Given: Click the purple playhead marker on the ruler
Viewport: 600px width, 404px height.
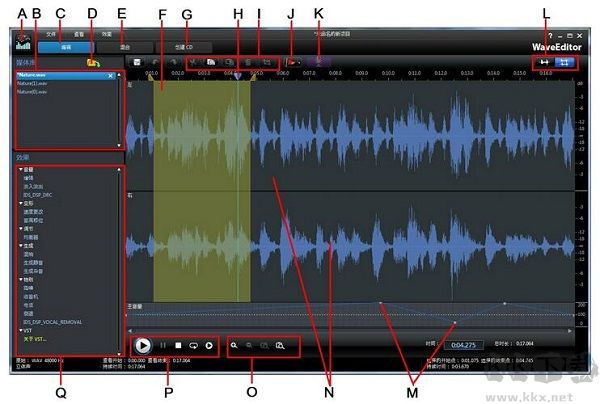Looking at the screenshot, I should tap(238, 76).
